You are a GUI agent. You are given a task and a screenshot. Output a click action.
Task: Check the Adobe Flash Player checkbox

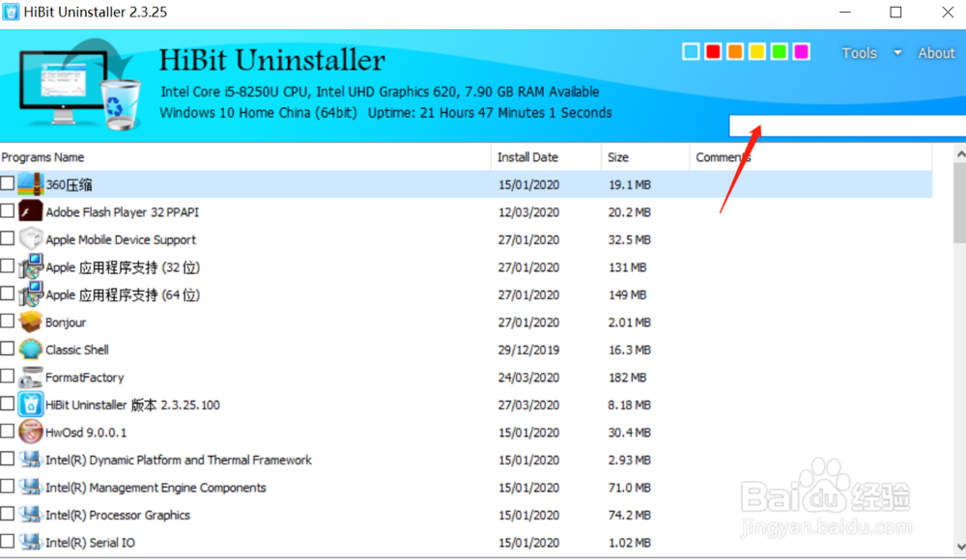point(8,210)
